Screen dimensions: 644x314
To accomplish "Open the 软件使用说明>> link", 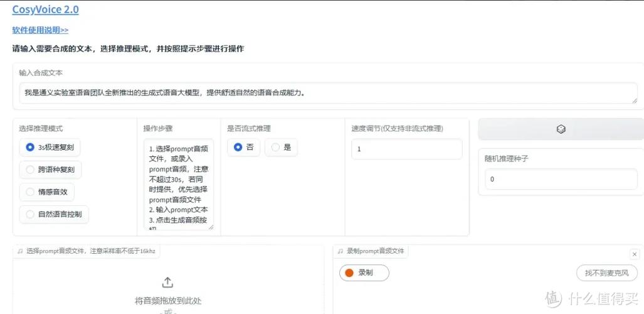I will pyautogui.click(x=40, y=30).
